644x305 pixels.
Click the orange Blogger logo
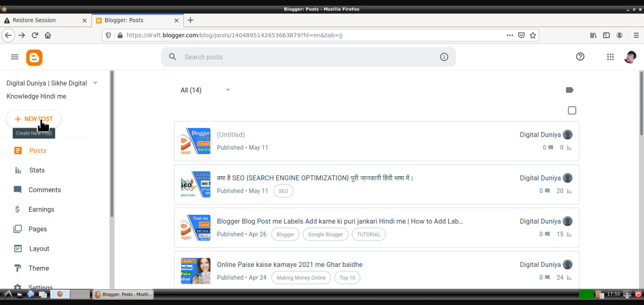point(34,58)
